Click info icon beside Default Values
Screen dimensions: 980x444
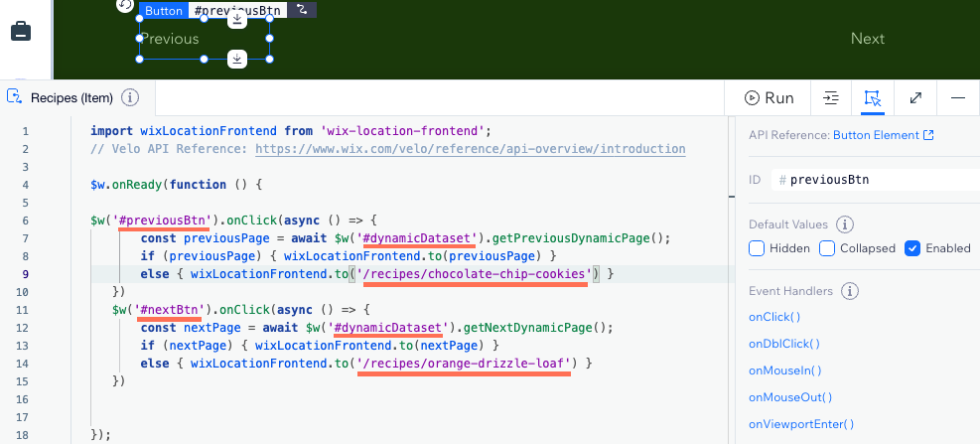coord(845,224)
